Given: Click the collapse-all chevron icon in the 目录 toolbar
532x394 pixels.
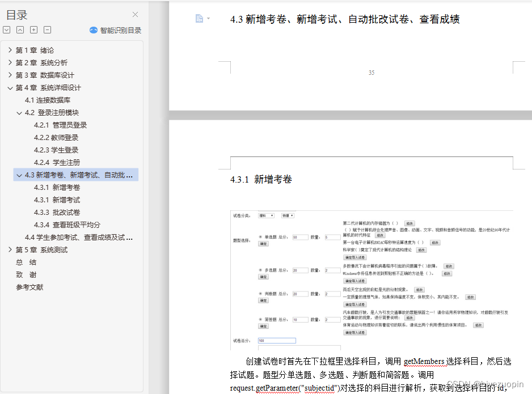Looking at the screenshot, I should [x=20, y=29].
